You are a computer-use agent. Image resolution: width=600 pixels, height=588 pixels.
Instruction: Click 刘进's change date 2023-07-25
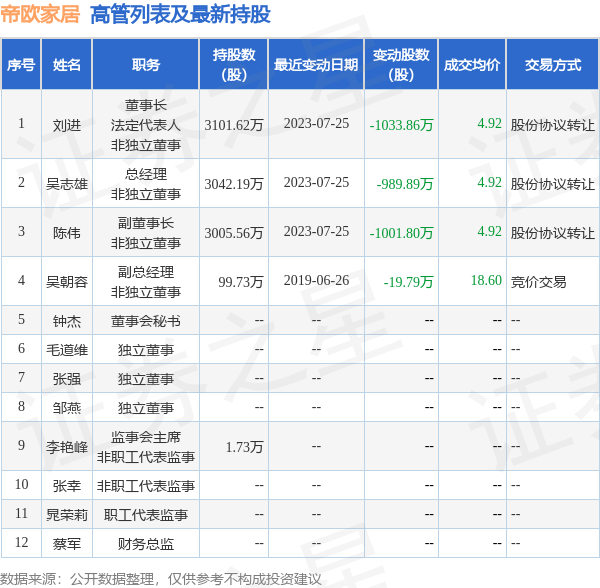click(316, 124)
